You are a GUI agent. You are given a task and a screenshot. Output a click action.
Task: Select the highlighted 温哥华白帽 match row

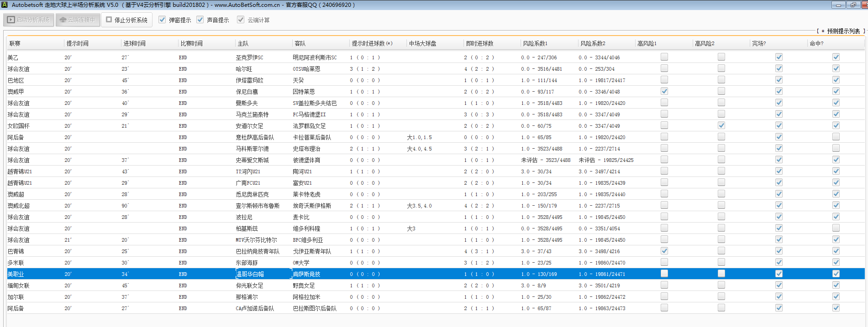point(250,274)
